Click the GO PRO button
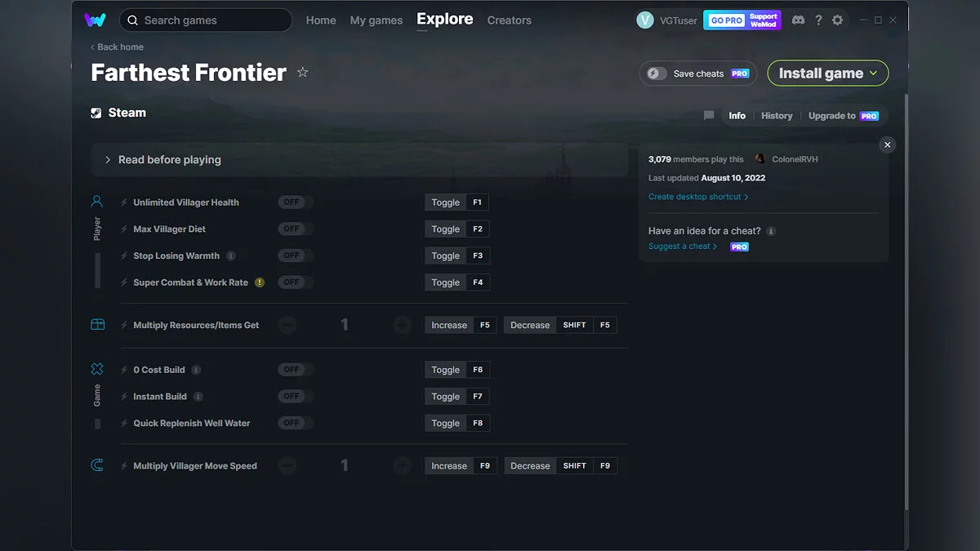 pos(725,19)
